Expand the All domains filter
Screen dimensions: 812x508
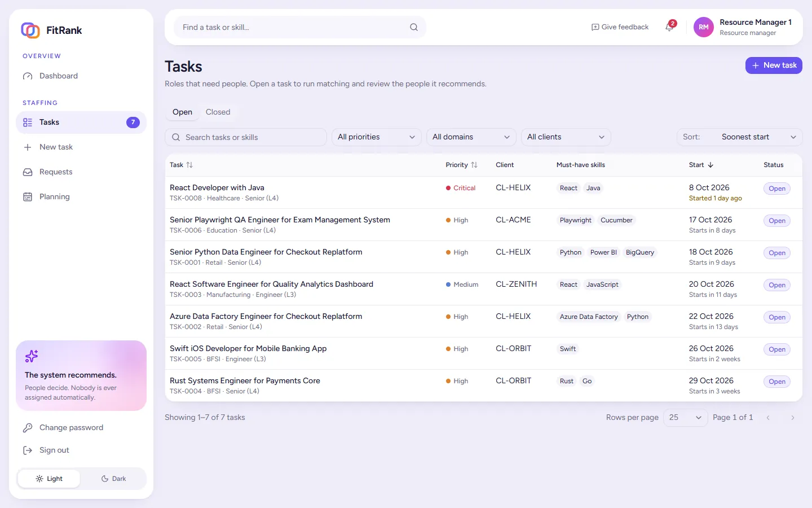(471, 137)
